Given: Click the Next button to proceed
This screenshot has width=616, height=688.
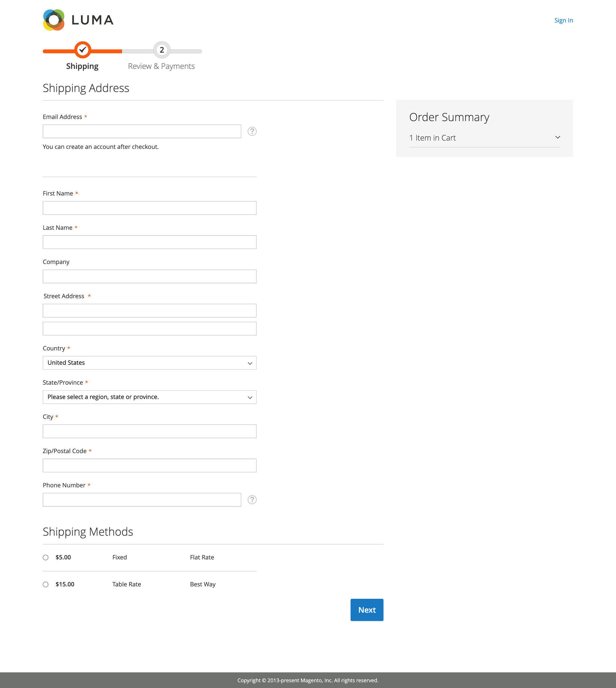Looking at the screenshot, I should pos(366,609).
